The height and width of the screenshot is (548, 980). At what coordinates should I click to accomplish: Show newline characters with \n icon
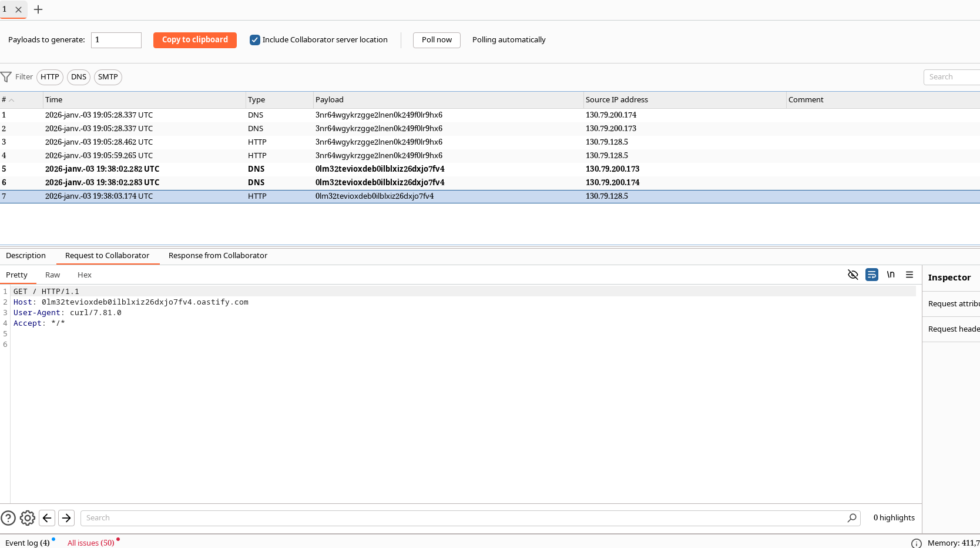pos(891,275)
